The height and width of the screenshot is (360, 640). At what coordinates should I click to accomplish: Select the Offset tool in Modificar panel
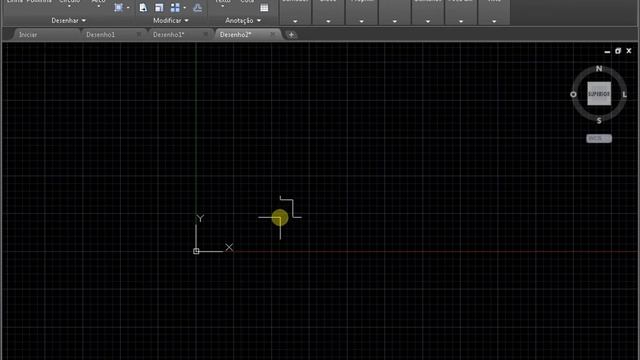point(198,8)
